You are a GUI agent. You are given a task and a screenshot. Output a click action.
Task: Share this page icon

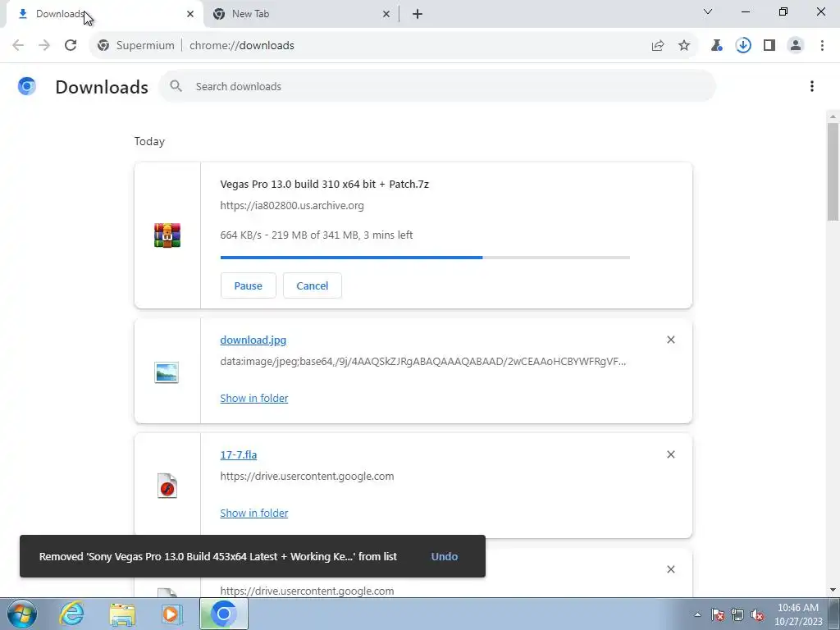pyautogui.click(x=658, y=46)
